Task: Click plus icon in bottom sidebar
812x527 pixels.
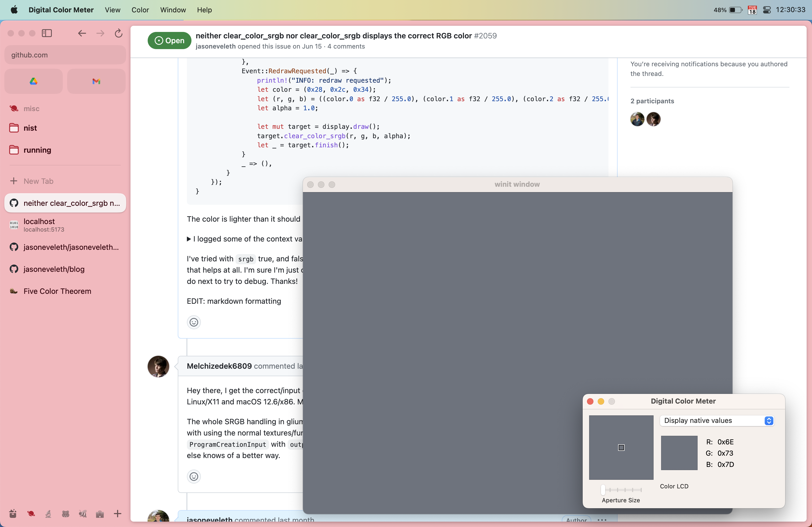Action: [117, 514]
